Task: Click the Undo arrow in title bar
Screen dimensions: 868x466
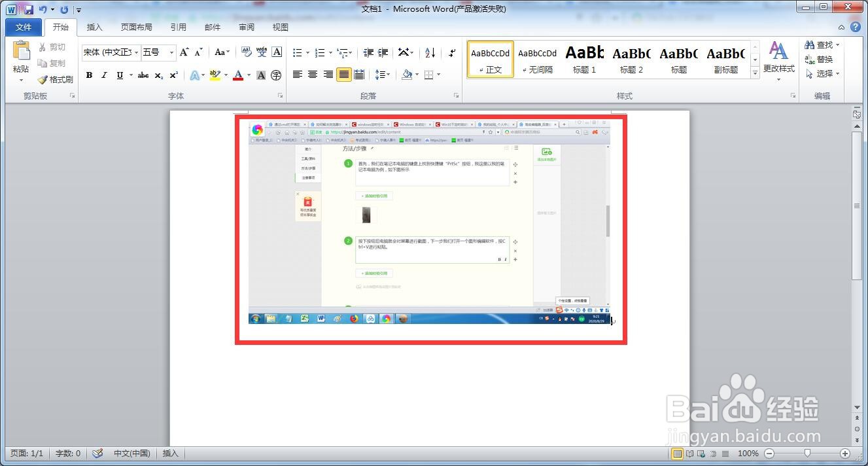Action: tap(43, 9)
